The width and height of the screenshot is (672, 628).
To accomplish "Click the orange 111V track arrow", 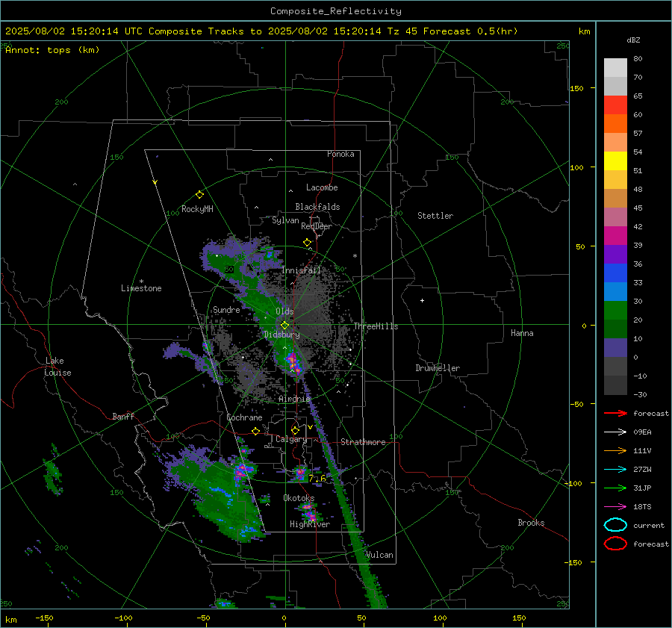I will pyautogui.click(x=615, y=450).
